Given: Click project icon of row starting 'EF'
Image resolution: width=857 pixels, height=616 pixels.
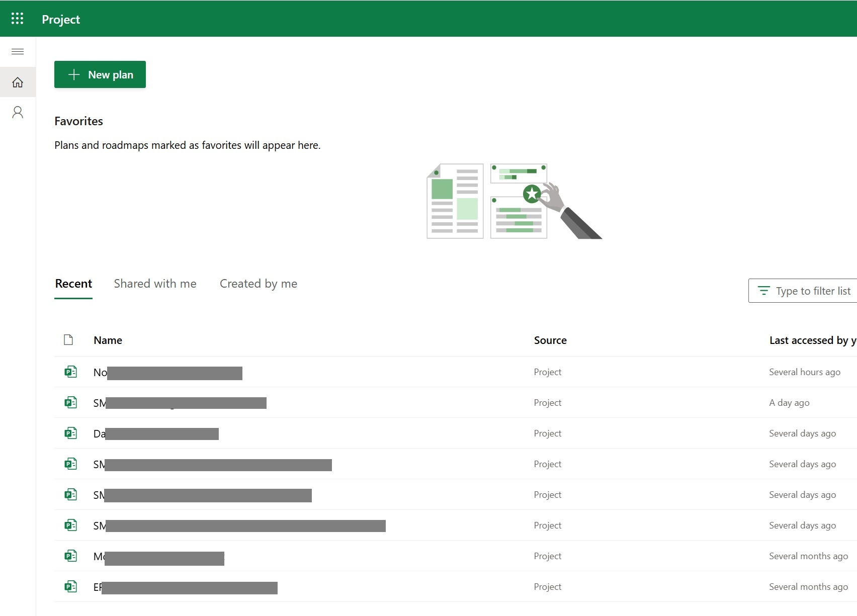Looking at the screenshot, I should pos(71,587).
